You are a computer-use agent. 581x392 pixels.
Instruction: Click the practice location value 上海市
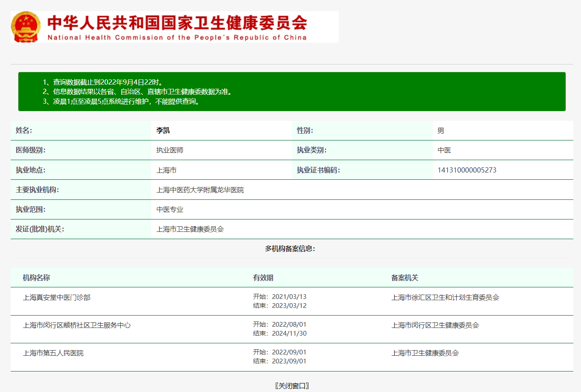(167, 170)
